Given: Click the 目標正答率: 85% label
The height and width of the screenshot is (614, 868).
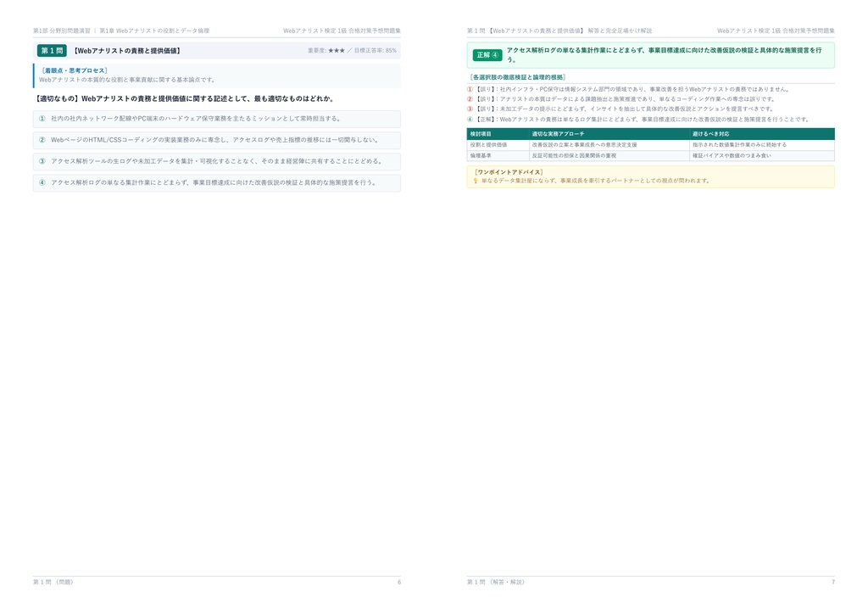Looking at the screenshot, I should point(376,50).
